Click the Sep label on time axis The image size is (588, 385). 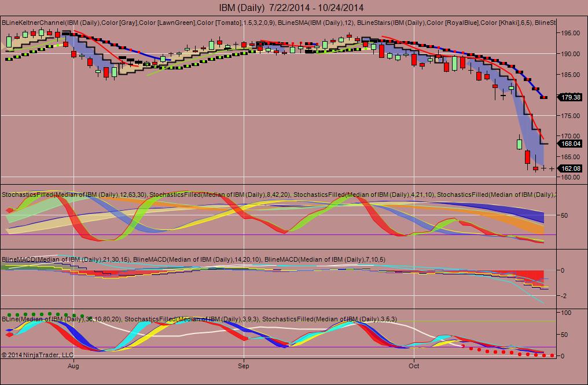tap(244, 365)
